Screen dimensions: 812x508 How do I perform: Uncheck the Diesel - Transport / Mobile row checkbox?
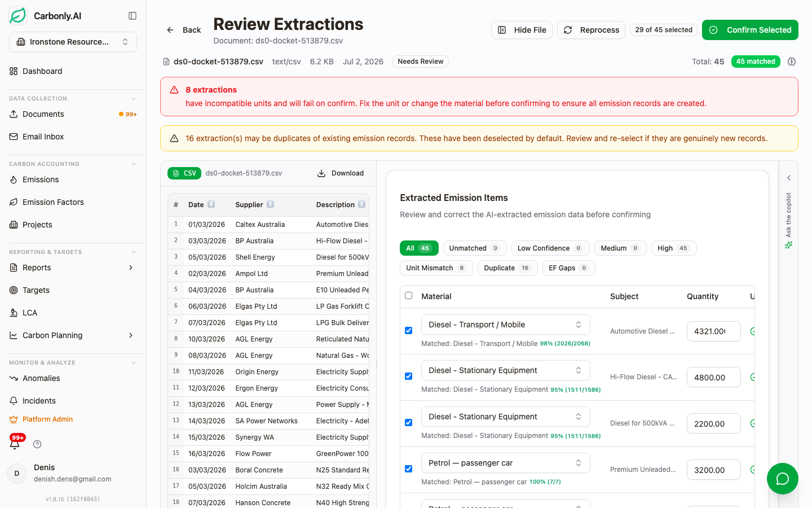point(409,331)
